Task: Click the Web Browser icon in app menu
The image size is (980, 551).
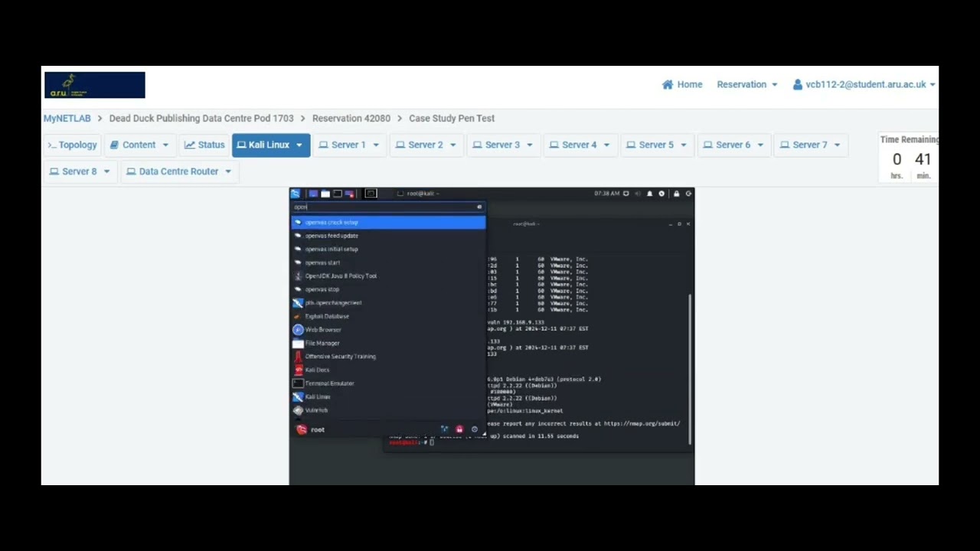Action: pos(298,330)
